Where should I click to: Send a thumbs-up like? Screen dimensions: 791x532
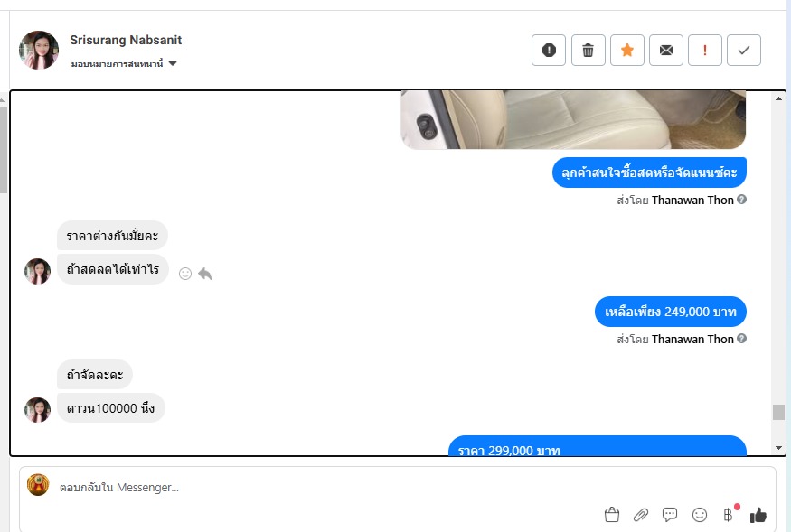pyautogui.click(x=758, y=515)
